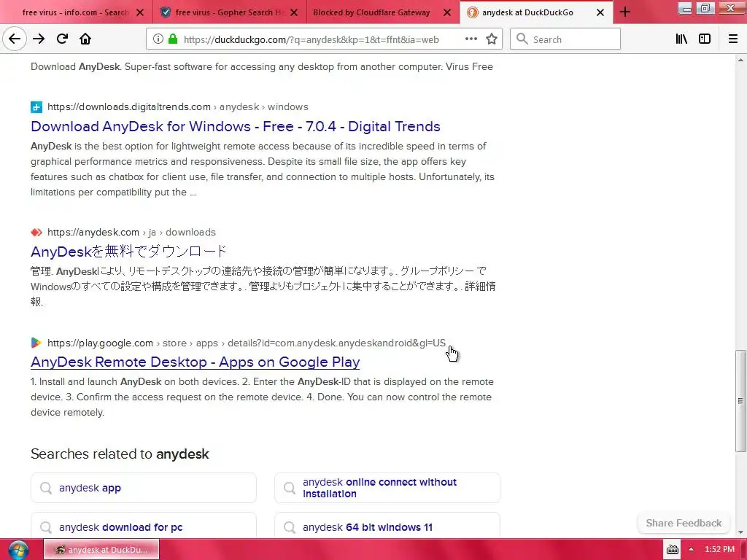Open the Firefox home page
Image resolution: width=747 pixels, height=560 pixels.
85,39
